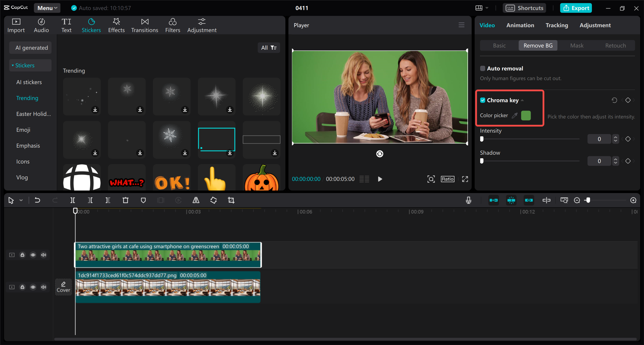This screenshot has width=644, height=345.
Task: Open the Transitions panel
Action: click(x=144, y=25)
